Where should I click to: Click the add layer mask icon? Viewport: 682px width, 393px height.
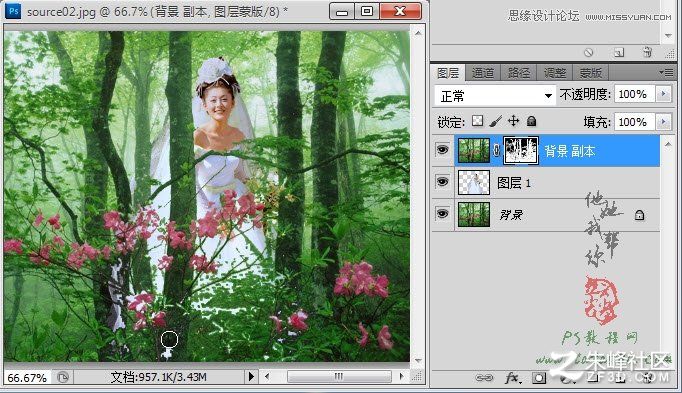coord(538,378)
